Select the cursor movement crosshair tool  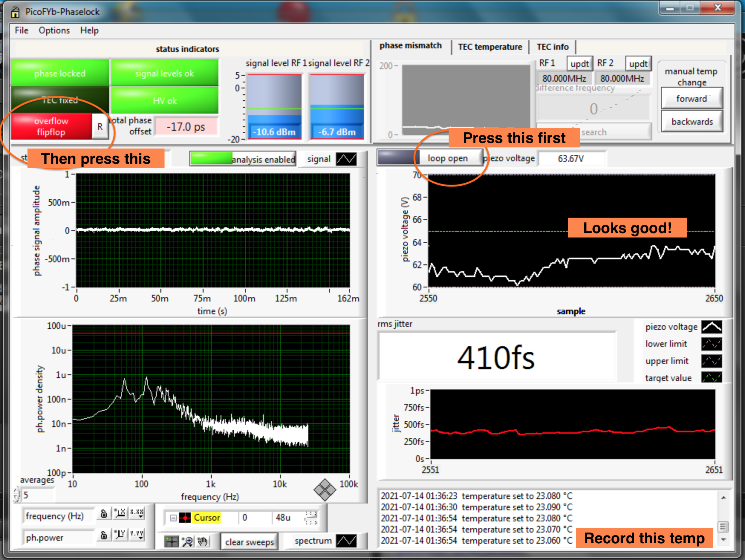(172, 541)
